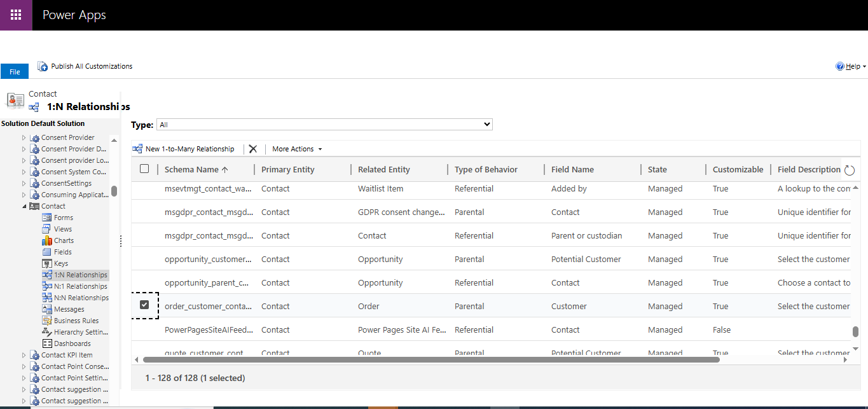Sort by Primary Entity column header

point(288,170)
